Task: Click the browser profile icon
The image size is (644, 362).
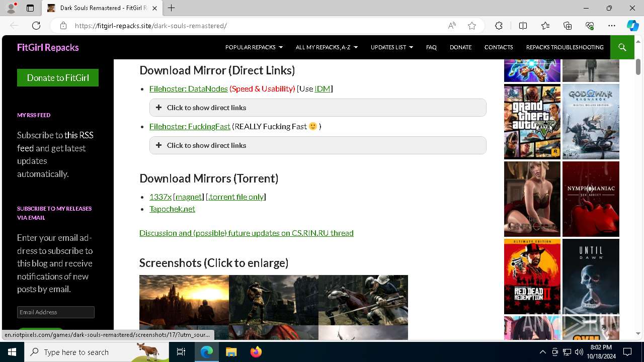Action: click(11, 8)
